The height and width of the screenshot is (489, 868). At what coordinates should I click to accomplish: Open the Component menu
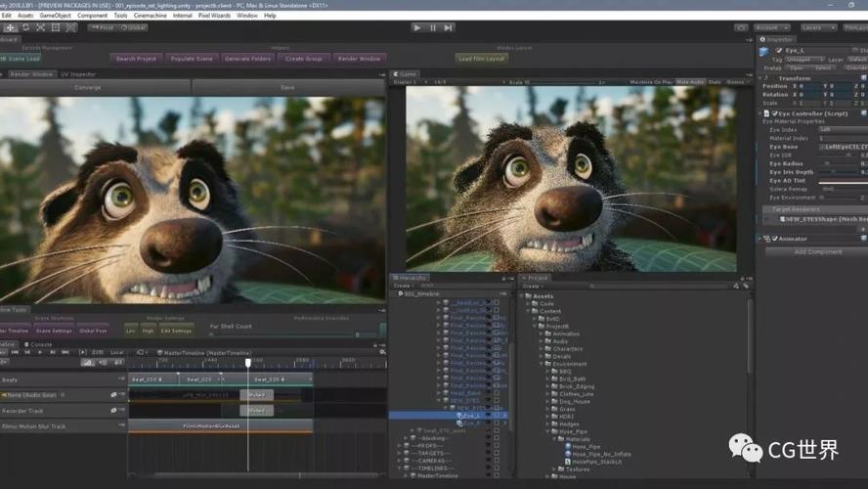[x=93, y=16]
